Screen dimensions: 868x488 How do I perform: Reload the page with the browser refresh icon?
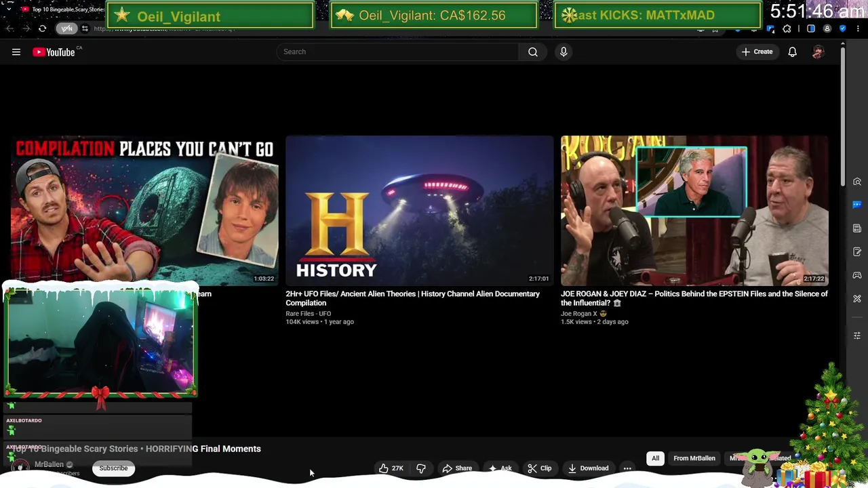tap(42, 28)
